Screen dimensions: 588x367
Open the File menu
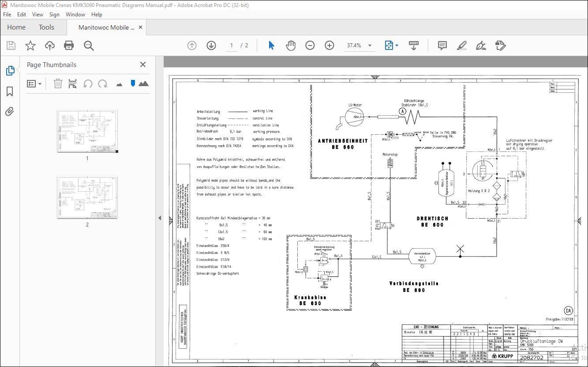pyautogui.click(x=7, y=15)
